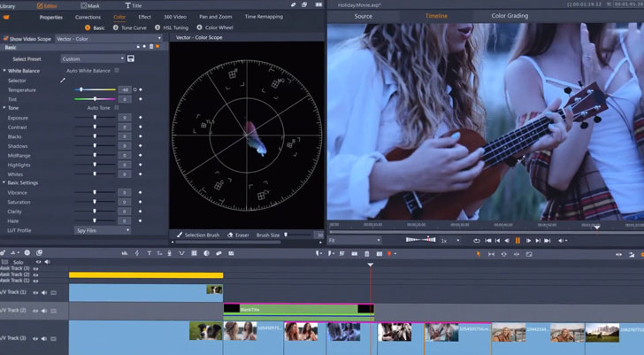This screenshot has width=644, height=355.
Task: Toggle loop playback in the player
Action: (x=477, y=240)
